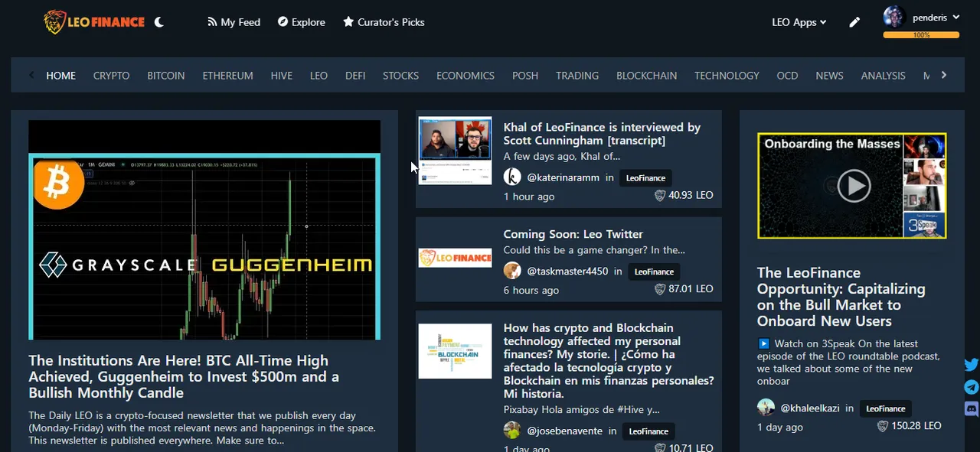Open Khal interview post thumbnail
Screen dimensions: 980x452
coord(455,150)
